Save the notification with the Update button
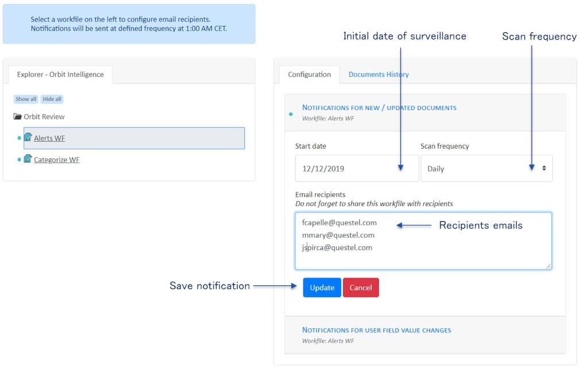588x369 pixels. [x=322, y=288]
